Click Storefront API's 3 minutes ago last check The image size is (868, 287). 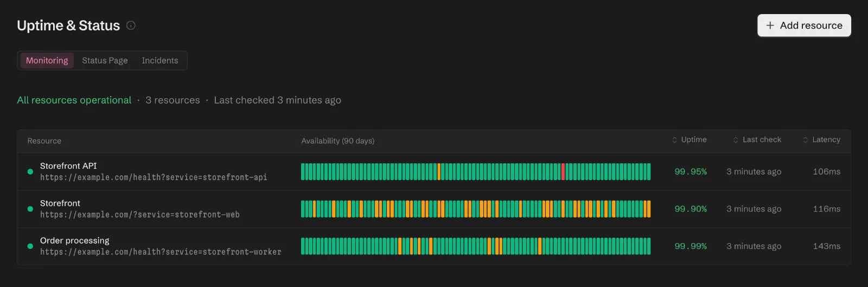(x=754, y=171)
